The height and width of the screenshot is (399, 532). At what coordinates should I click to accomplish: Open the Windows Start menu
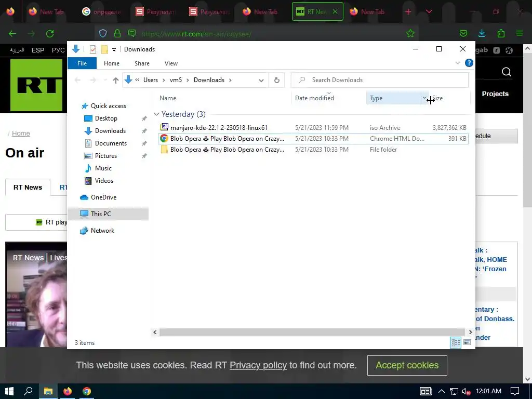pyautogui.click(x=9, y=391)
